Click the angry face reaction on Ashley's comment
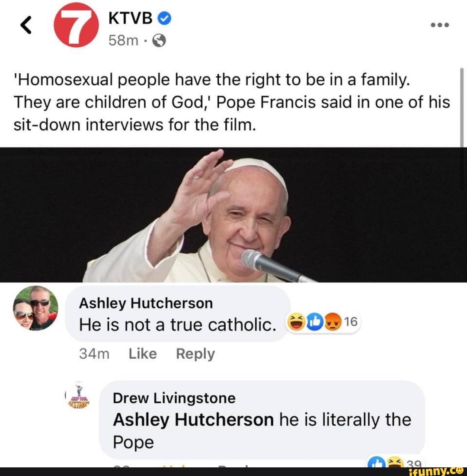This screenshot has width=467, height=476. coord(332,322)
